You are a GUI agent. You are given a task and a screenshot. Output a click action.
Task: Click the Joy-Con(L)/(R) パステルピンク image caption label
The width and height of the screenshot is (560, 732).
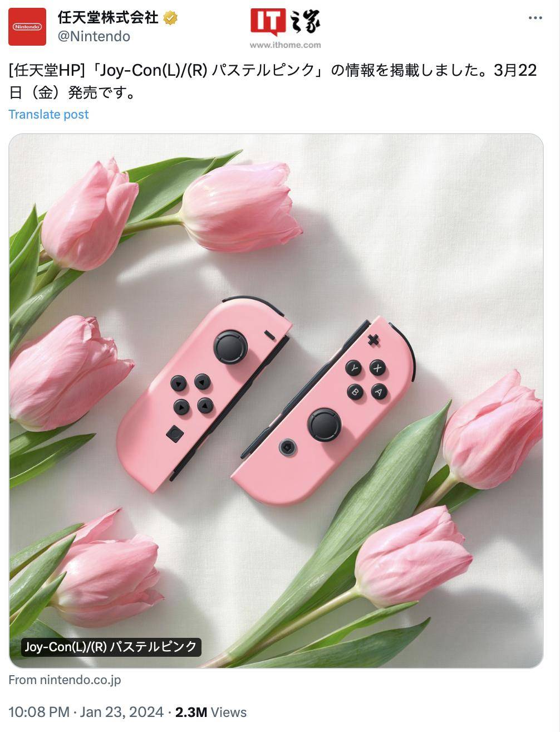(111, 647)
